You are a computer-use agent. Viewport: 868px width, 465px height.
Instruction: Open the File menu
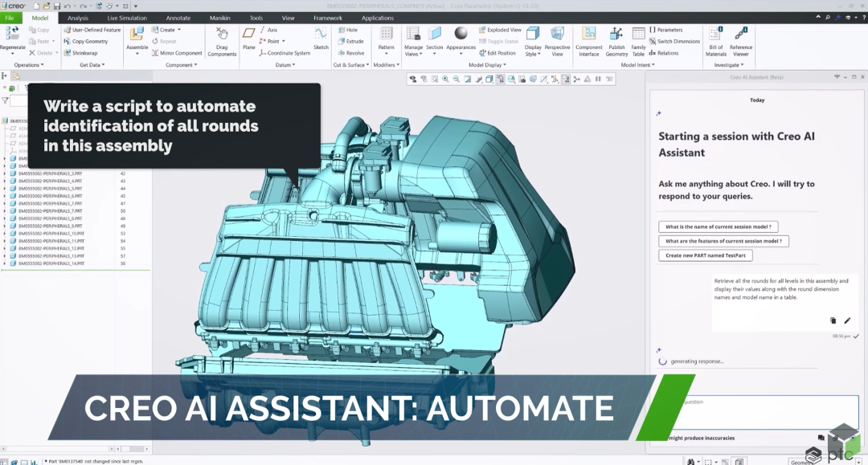pyautogui.click(x=10, y=18)
